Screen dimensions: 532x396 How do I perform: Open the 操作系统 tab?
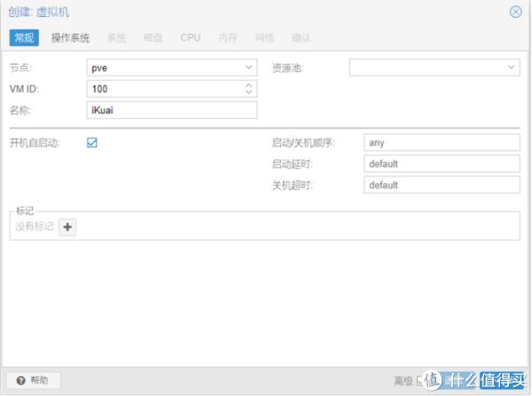click(70, 37)
